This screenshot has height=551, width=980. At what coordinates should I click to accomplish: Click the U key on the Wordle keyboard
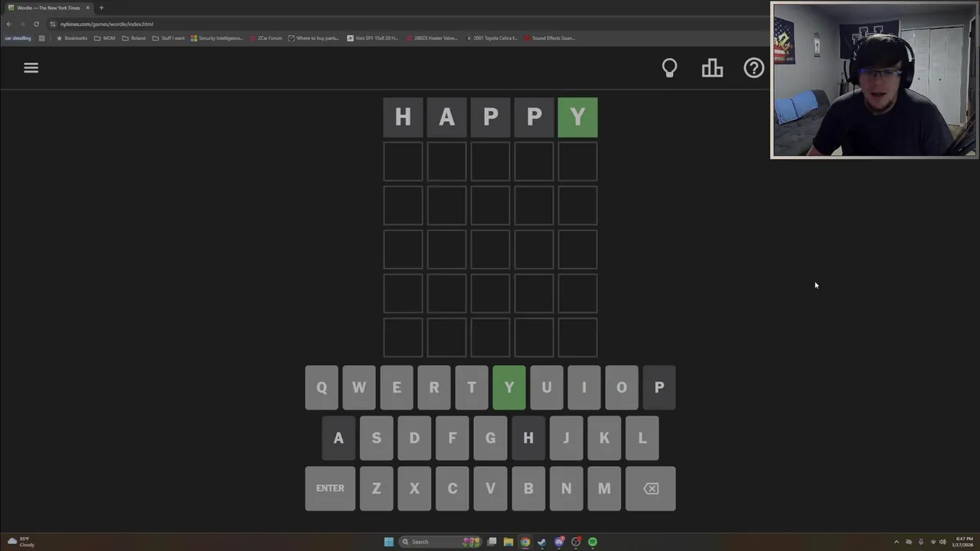click(547, 387)
